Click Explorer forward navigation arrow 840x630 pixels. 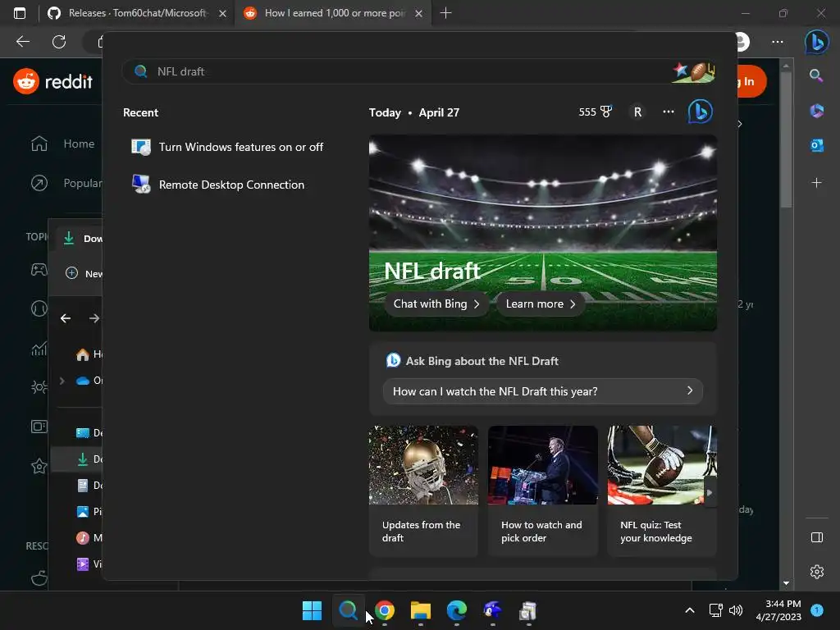point(94,318)
